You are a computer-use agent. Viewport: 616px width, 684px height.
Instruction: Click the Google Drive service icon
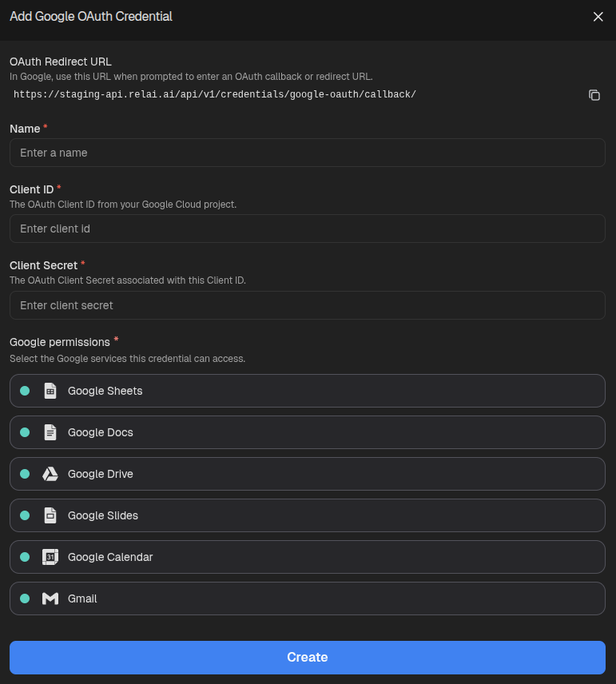point(50,474)
